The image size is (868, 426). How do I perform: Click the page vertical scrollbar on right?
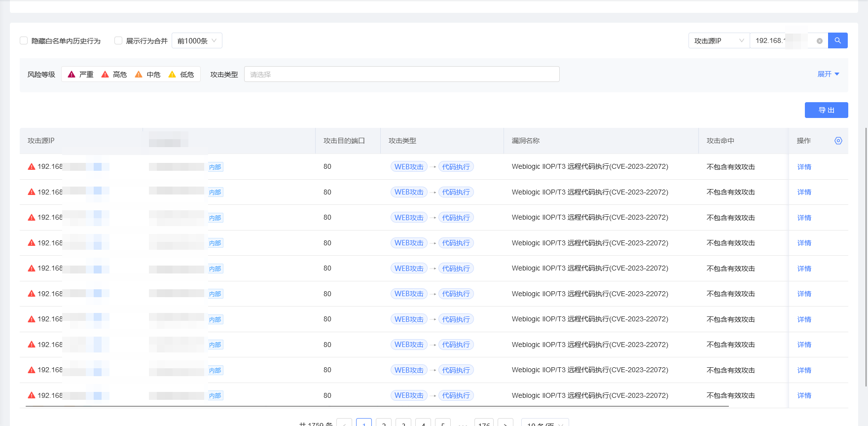[866, 257]
